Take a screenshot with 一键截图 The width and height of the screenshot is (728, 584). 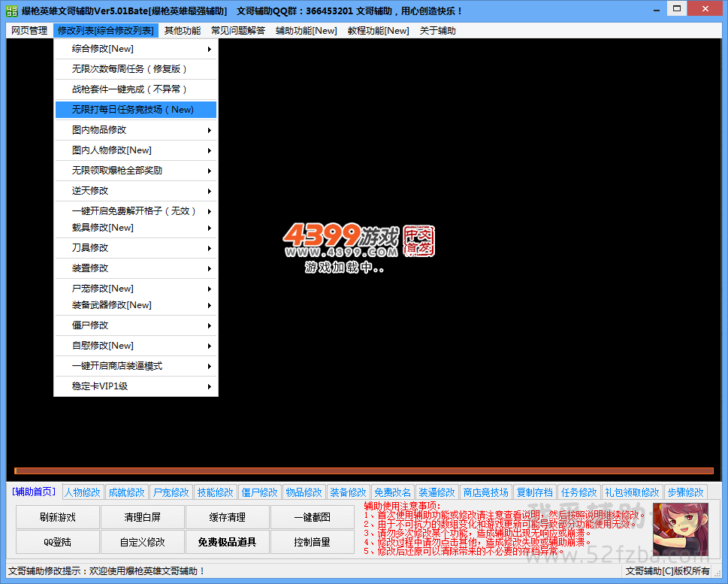(x=313, y=517)
